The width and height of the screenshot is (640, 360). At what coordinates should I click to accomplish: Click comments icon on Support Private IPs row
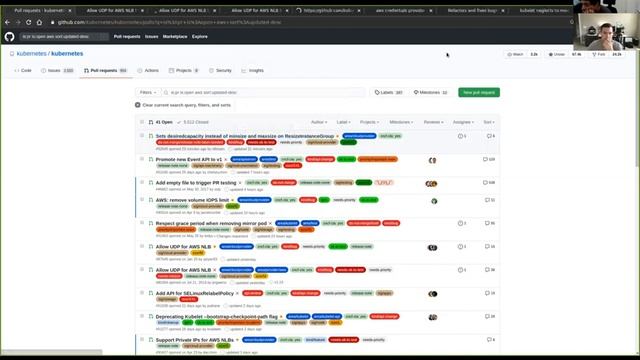[x=488, y=340]
